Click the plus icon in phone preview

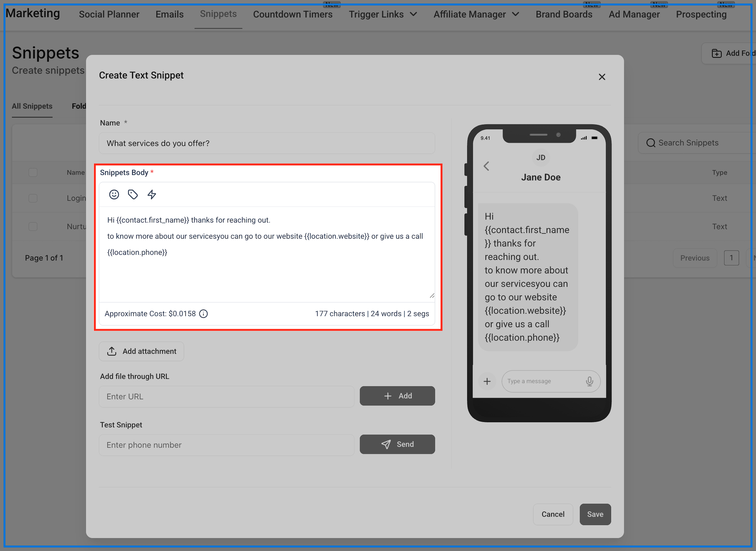coord(487,381)
